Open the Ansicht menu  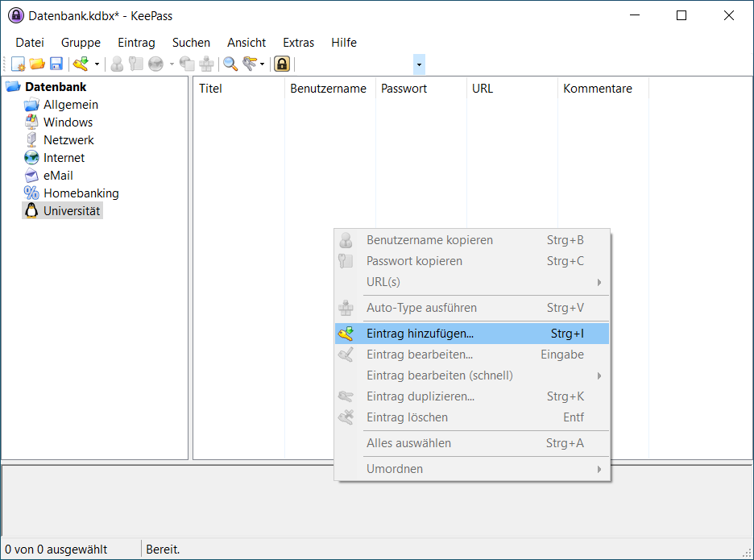tap(246, 43)
